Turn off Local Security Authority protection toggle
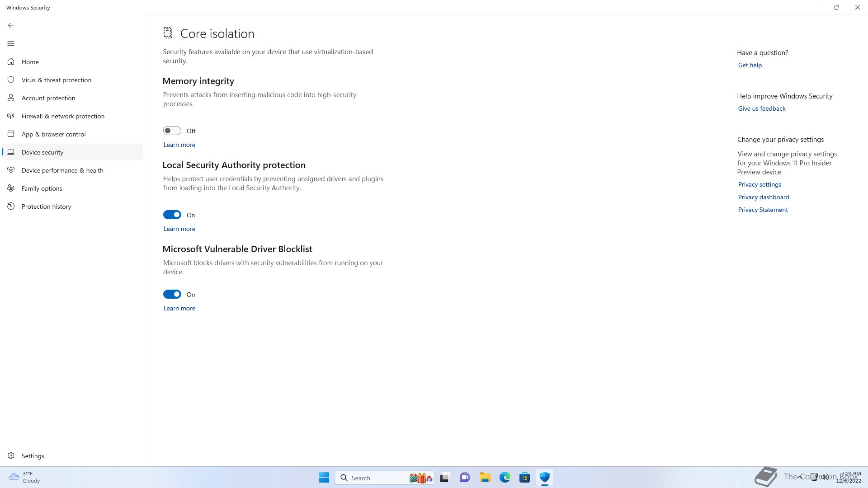 [172, 215]
